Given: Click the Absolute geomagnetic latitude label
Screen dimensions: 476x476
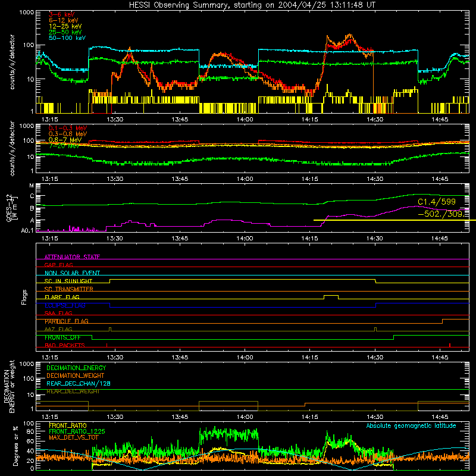Looking at the screenshot, I should (x=411, y=425).
